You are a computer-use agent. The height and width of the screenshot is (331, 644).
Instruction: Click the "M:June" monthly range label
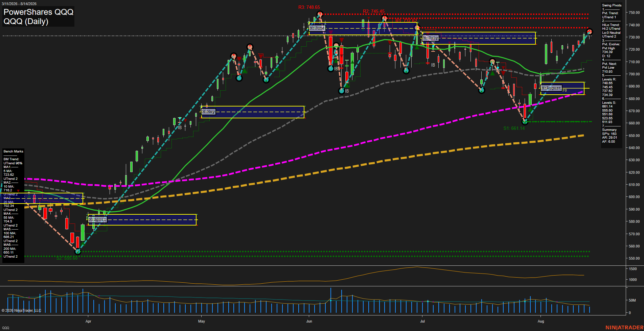(x=317, y=28)
